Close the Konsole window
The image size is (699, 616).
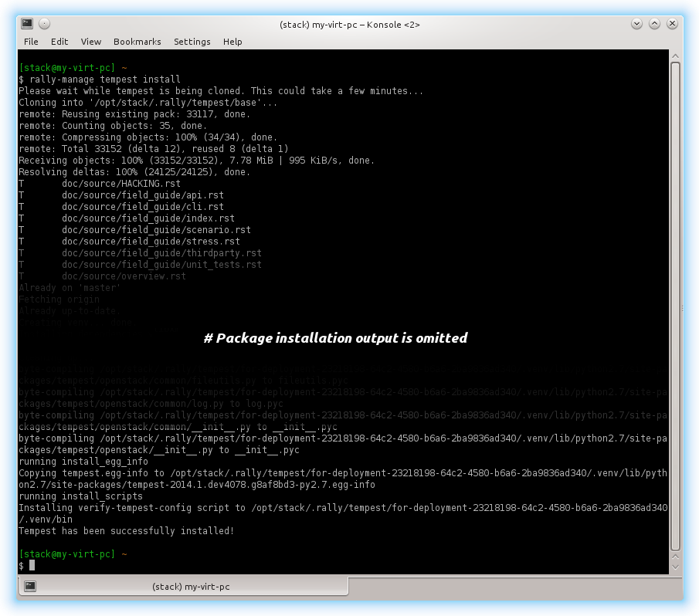(672, 24)
